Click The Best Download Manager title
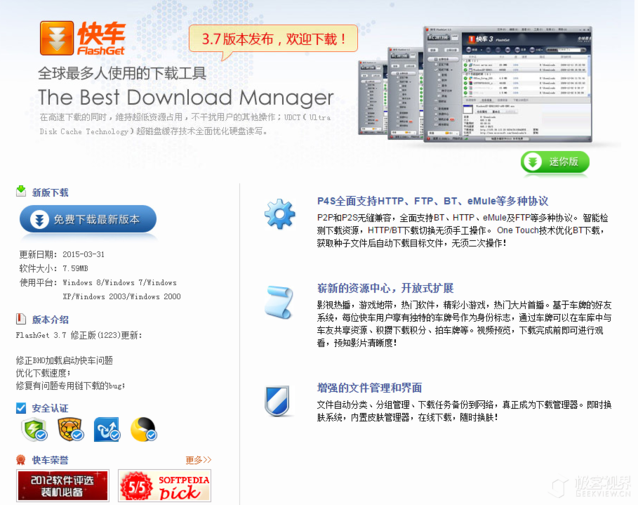 point(186,98)
